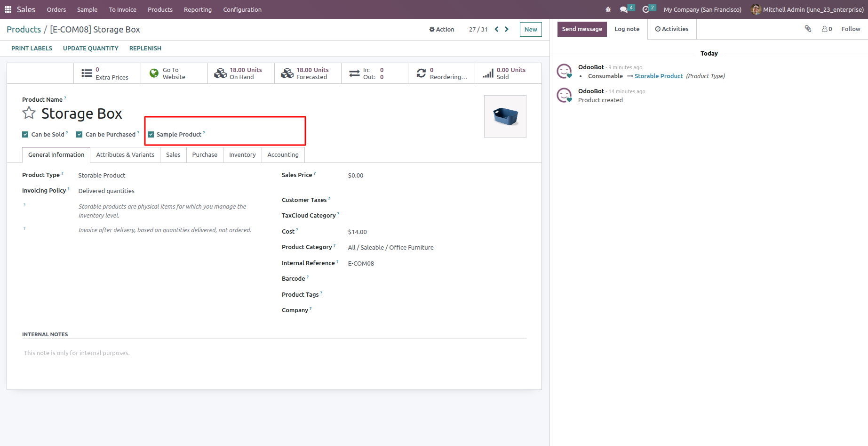This screenshot has width=868, height=446.
Task: Open the conversations chat bubble icon
Action: click(x=624, y=9)
